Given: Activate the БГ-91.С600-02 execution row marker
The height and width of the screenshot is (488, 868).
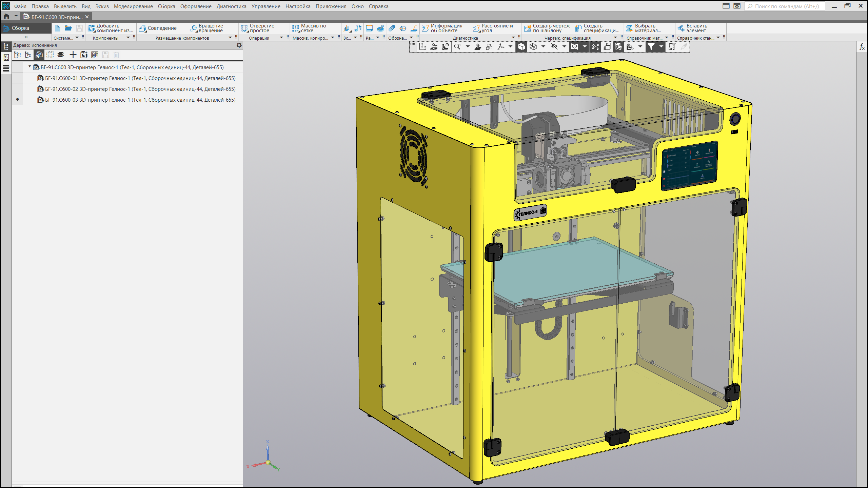Looking at the screenshot, I should pyautogui.click(x=17, y=89).
